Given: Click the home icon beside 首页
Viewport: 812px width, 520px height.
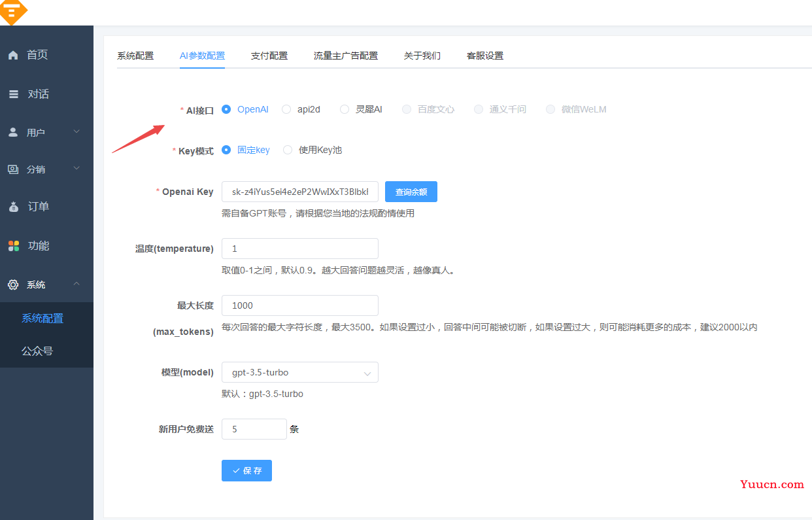Looking at the screenshot, I should point(13,56).
